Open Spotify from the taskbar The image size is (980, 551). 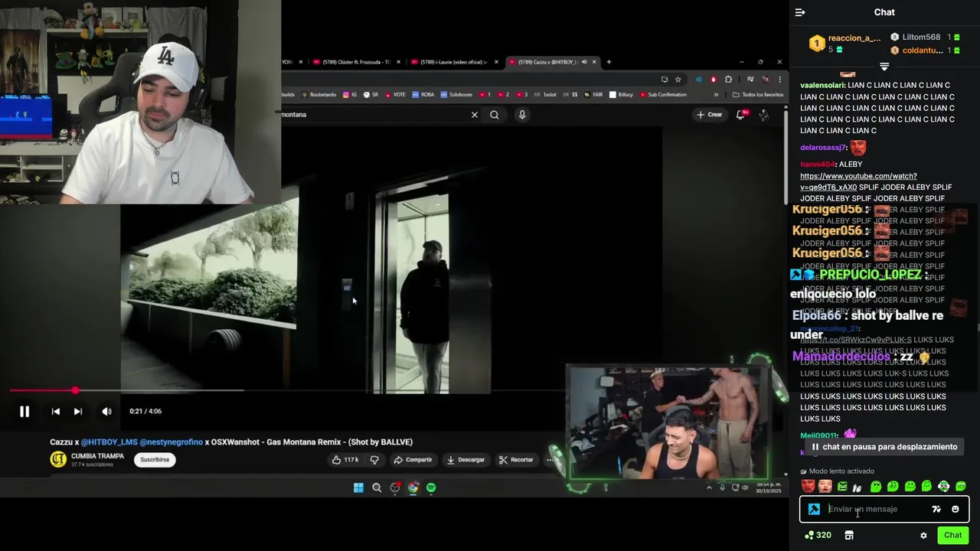pos(431,487)
